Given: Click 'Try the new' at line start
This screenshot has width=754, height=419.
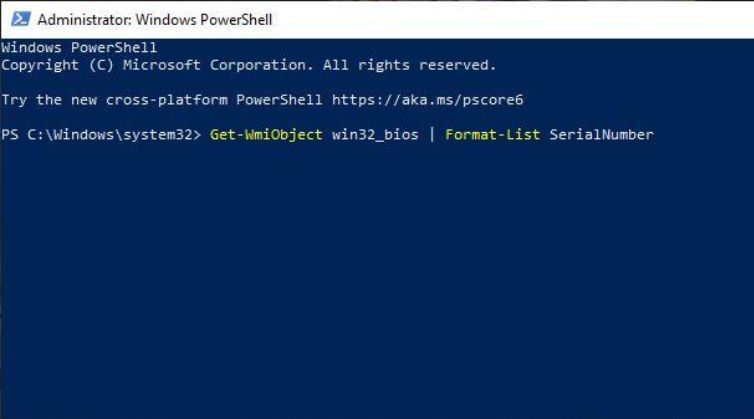Looking at the screenshot, I should pos(49,100).
